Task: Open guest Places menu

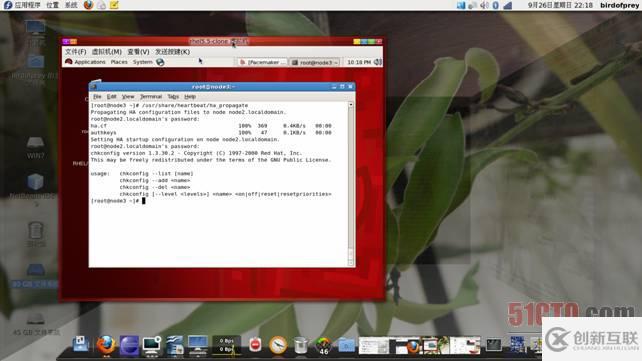Action: coord(119,62)
